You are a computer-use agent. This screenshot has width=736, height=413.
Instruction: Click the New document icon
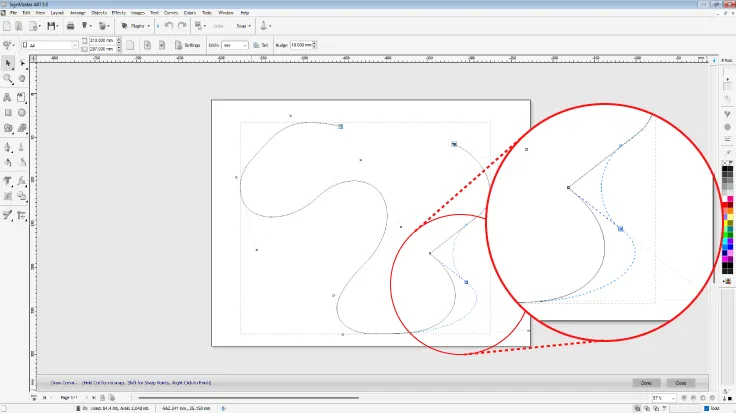tap(7, 26)
